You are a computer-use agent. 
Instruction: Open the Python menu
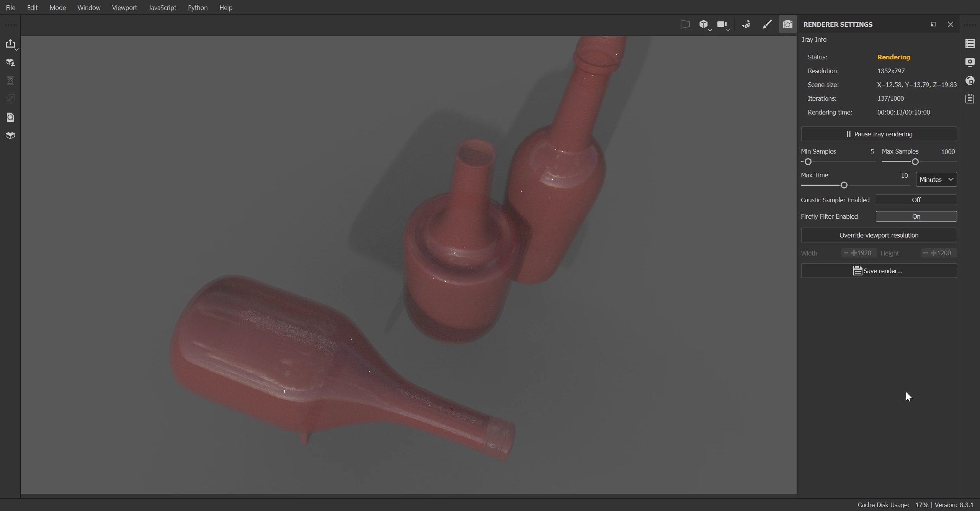tap(198, 8)
